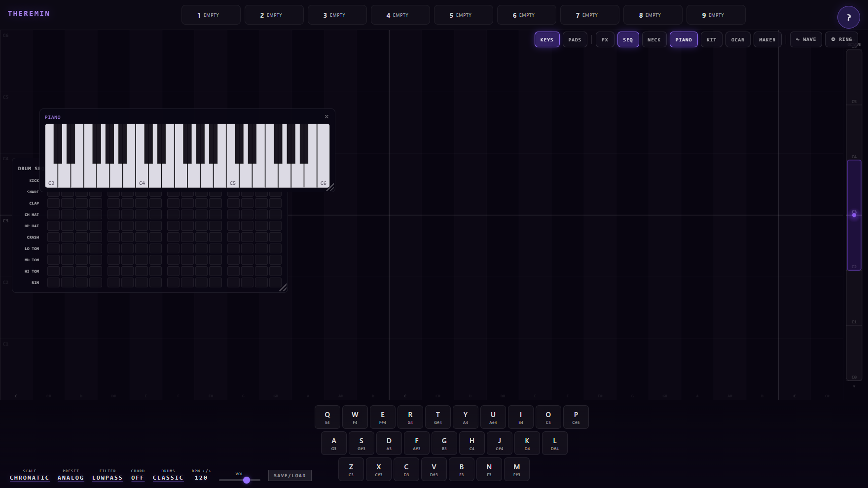The width and height of the screenshot is (868, 488).
Task: Click the SAVE/LOAD button
Action: pyautogui.click(x=290, y=475)
